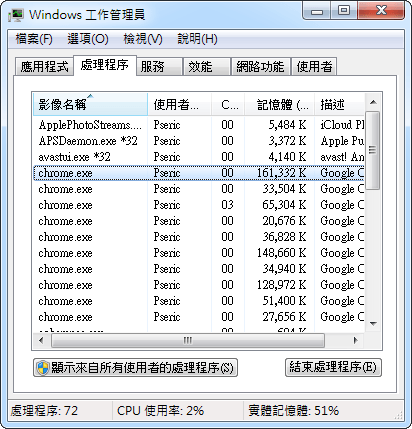412x429 pixels.
Task: Click the vertical scrollbar thumb
Action: [x=373, y=150]
